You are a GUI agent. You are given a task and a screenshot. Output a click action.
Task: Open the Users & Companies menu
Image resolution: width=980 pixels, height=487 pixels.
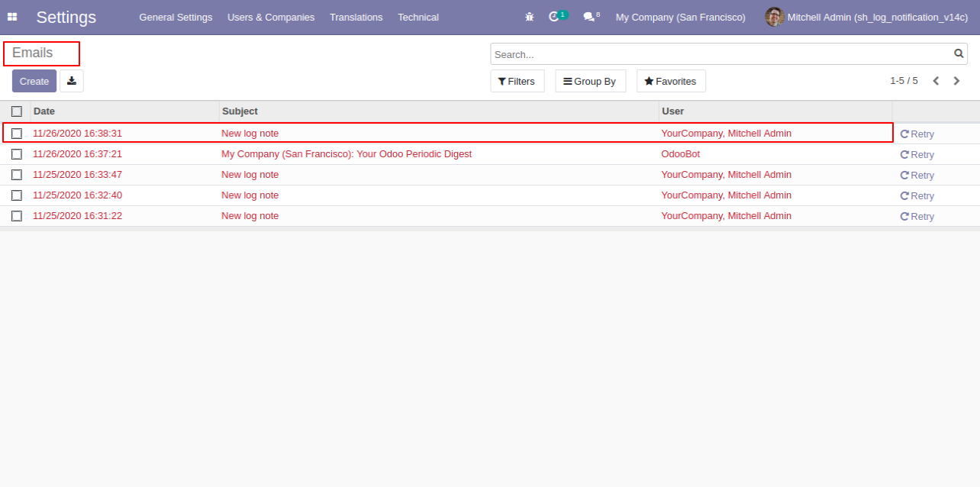271,17
